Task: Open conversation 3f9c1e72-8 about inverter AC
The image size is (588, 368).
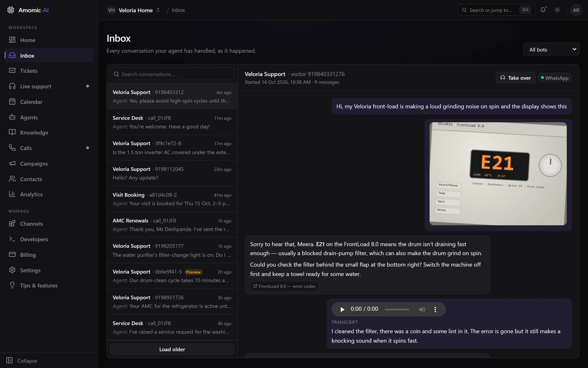Action: [x=172, y=147]
